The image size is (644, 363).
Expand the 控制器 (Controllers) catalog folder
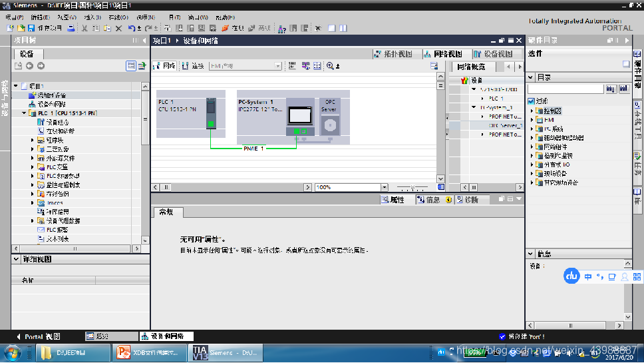532,111
